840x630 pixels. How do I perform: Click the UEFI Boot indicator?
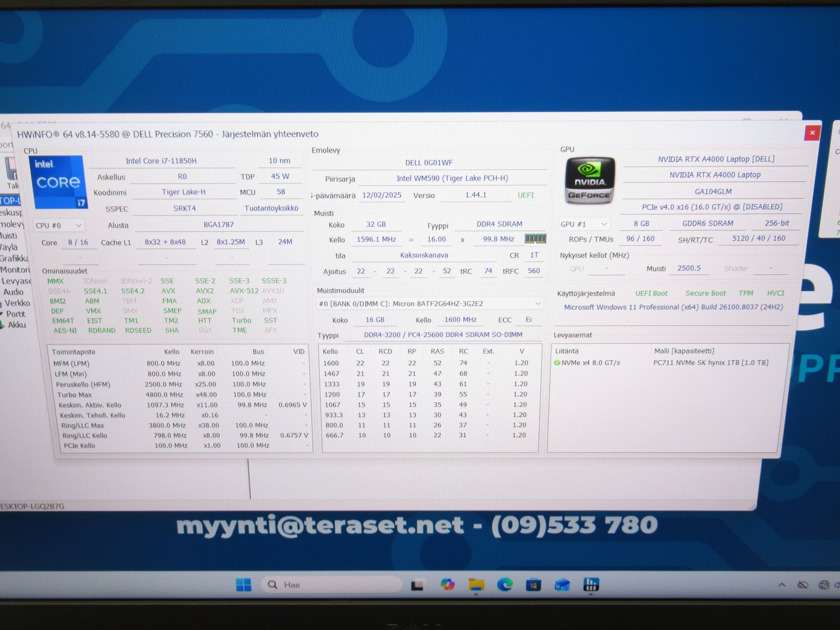point(651,293)
